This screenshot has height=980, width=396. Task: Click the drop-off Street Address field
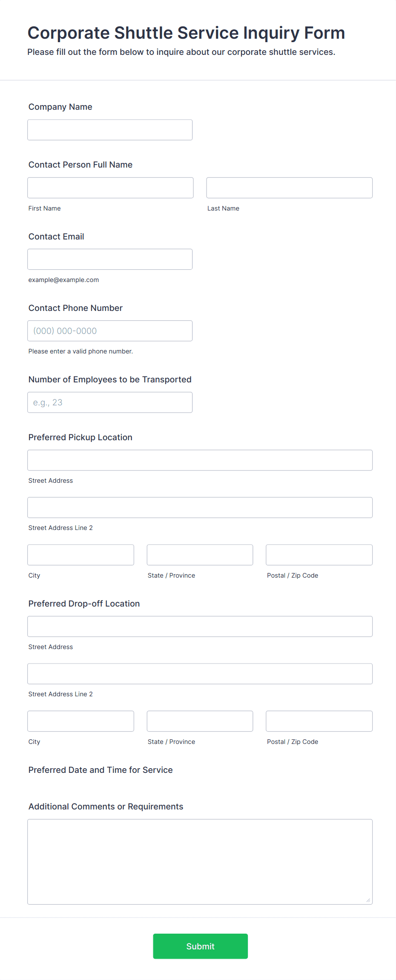pyautogui.click(x=200, y=627)
